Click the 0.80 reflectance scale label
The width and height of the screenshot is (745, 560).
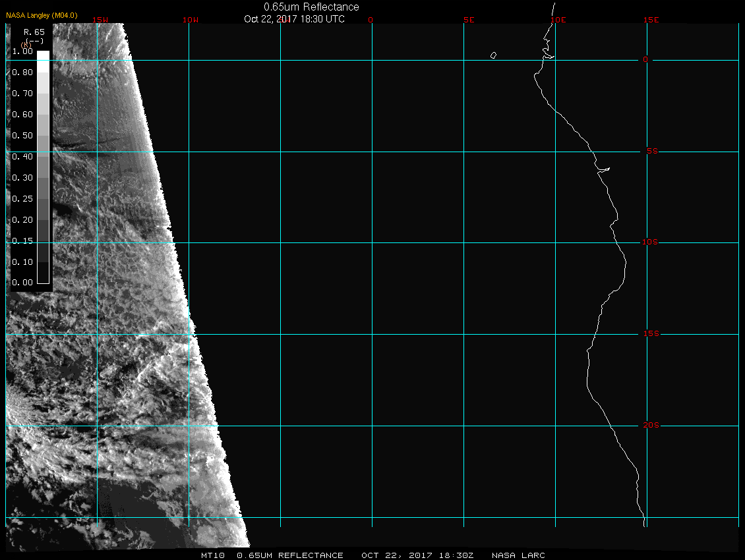[22, 72]
